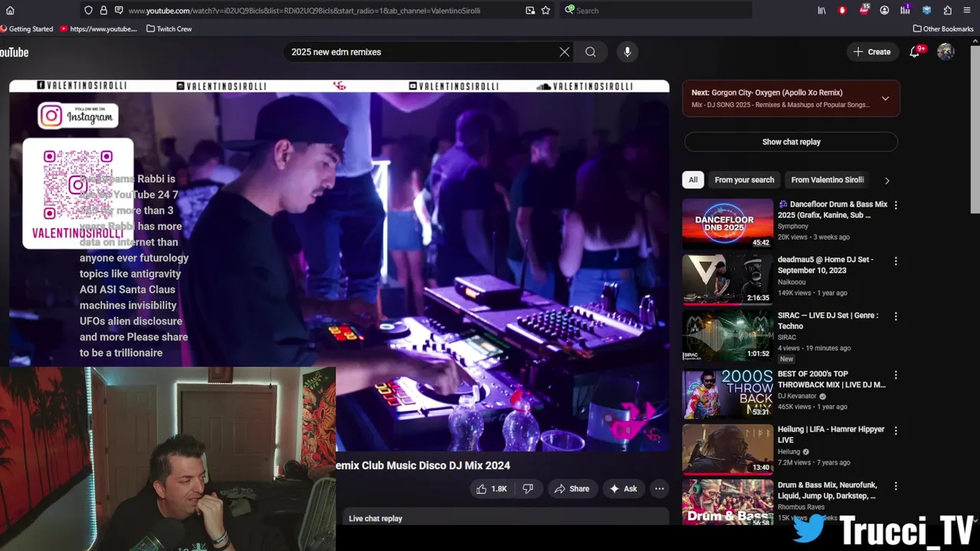
Task: Click the deadmau5 2:16:35 video thumbnail
Action: [728, 279]
